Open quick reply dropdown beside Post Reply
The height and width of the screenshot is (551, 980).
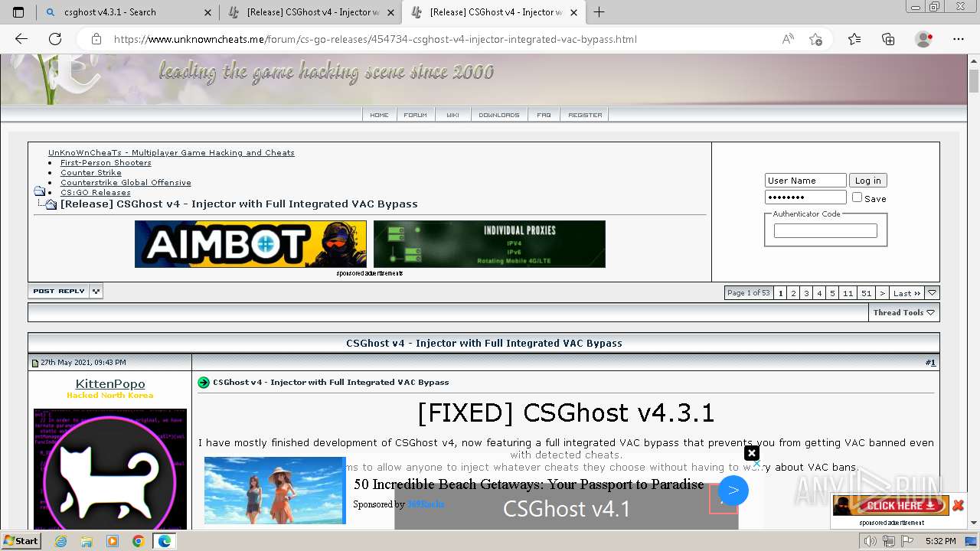96,291
